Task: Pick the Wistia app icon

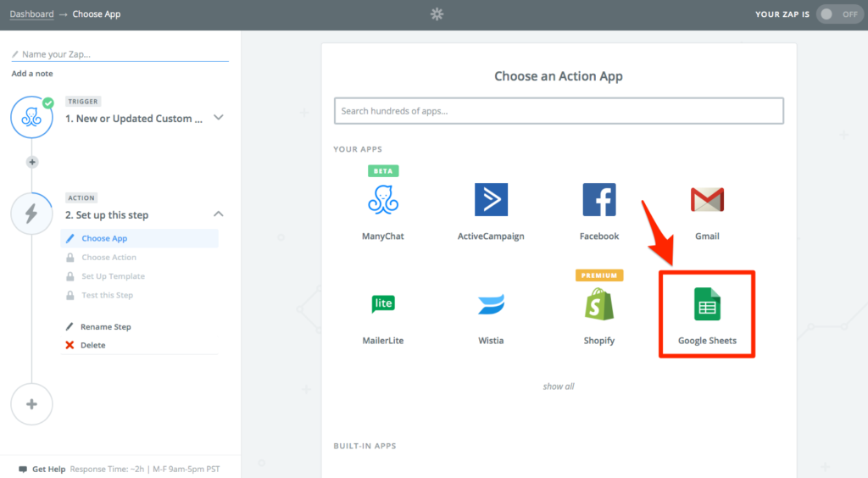Action: 491,303
